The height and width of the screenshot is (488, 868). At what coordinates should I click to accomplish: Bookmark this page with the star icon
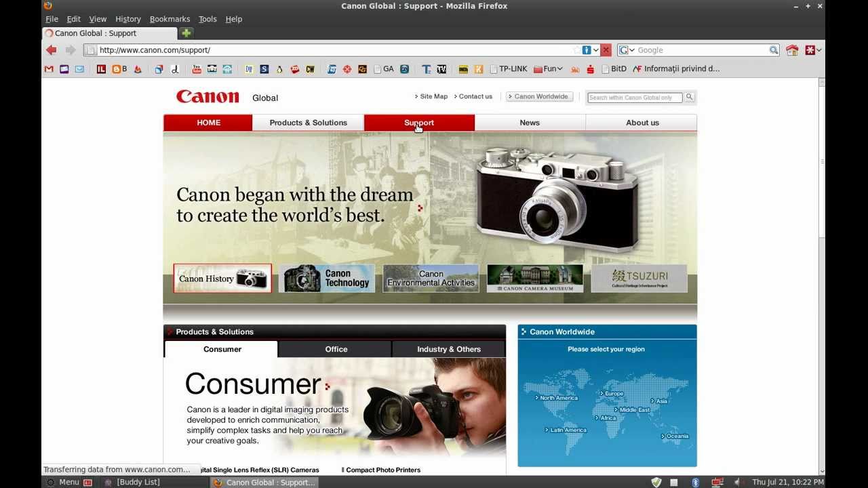[x=576, y=50]
